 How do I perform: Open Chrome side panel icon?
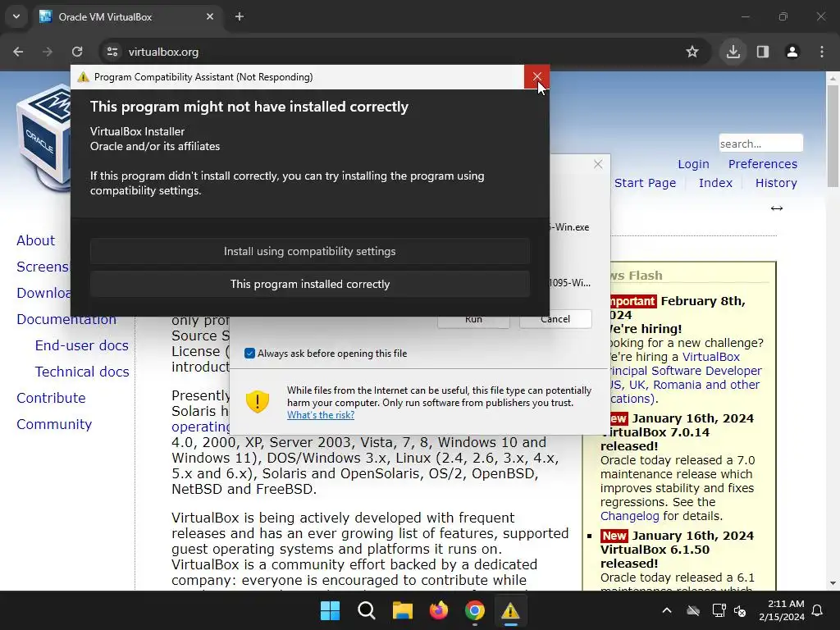point(763,52)
